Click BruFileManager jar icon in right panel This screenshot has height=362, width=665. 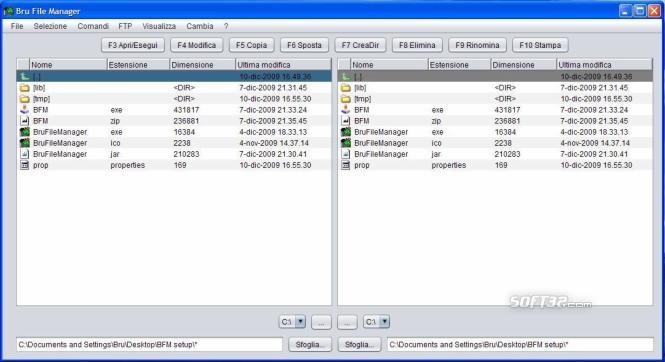346,154
